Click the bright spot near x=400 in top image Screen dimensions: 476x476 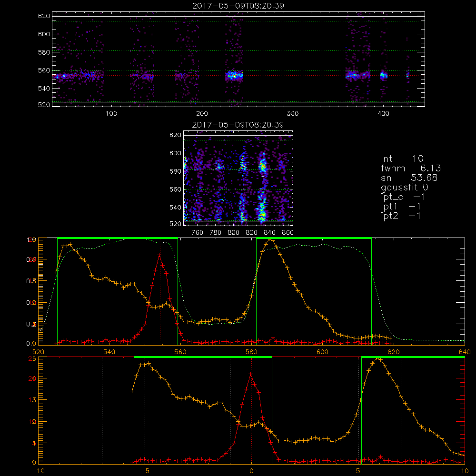(384, 75)
